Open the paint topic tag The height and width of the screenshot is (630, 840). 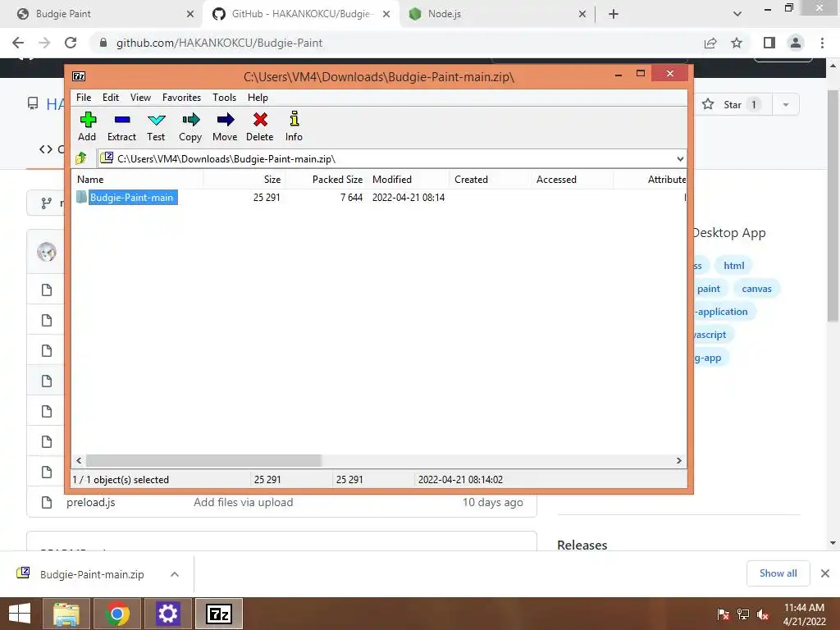[x=708, y=289]
